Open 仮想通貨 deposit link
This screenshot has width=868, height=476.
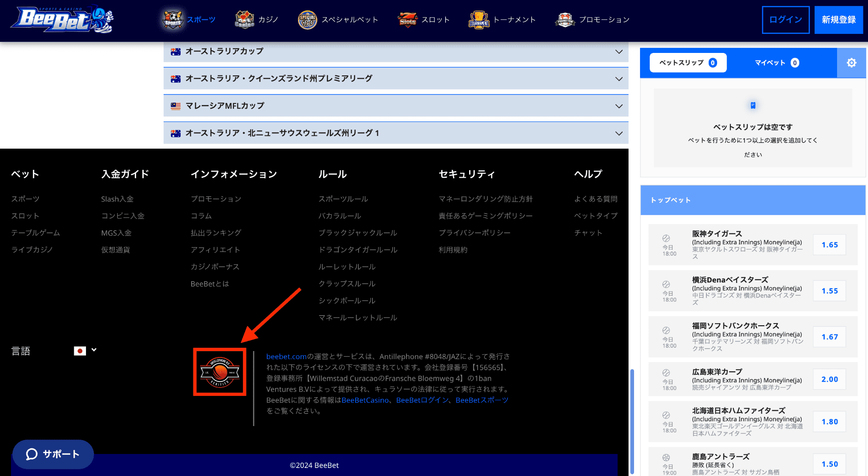pos(116,250)
